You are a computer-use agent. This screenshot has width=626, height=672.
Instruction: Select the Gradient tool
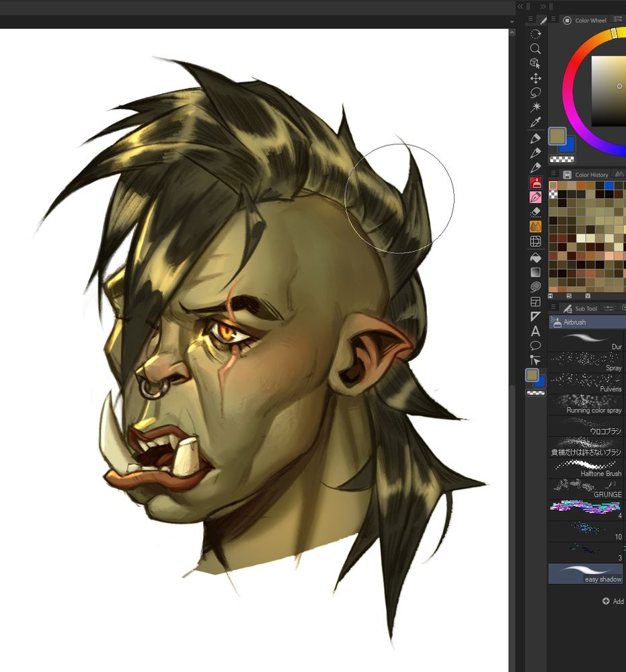coord(535,272)
